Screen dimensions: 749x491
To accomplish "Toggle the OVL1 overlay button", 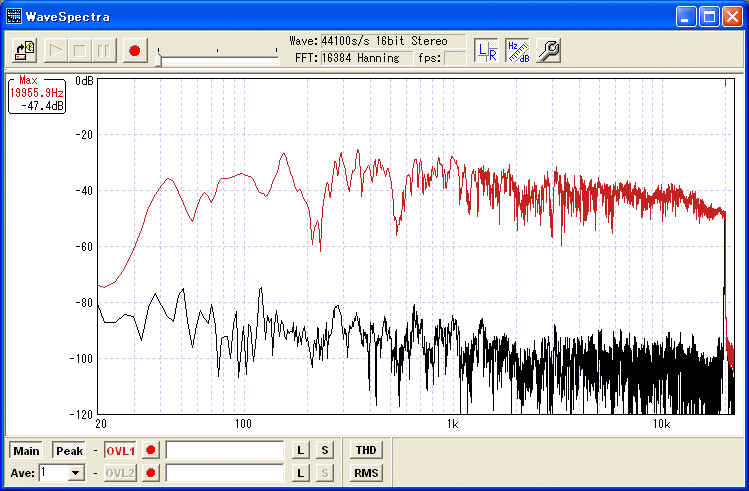I will (120, 451).
